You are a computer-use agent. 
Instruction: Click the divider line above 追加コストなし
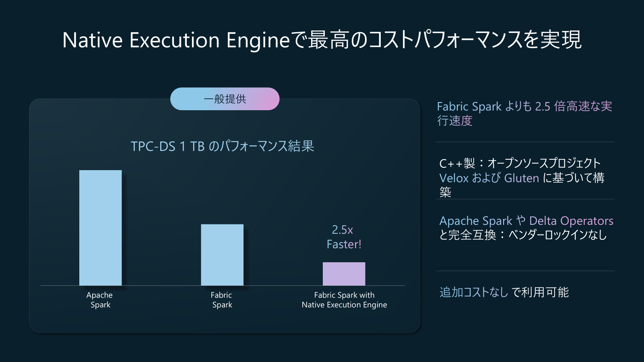pos(525,271)
